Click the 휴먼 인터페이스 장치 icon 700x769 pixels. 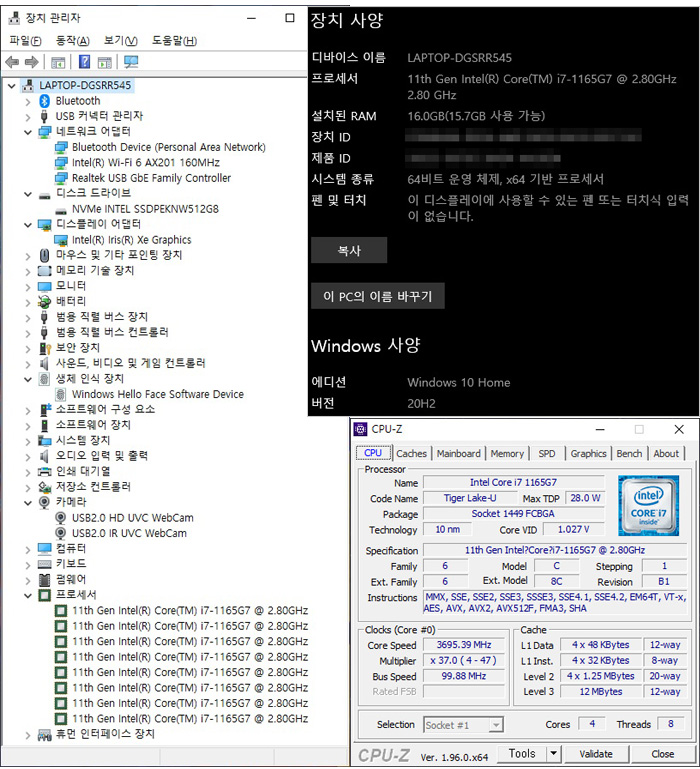click(x=45, y=735)
